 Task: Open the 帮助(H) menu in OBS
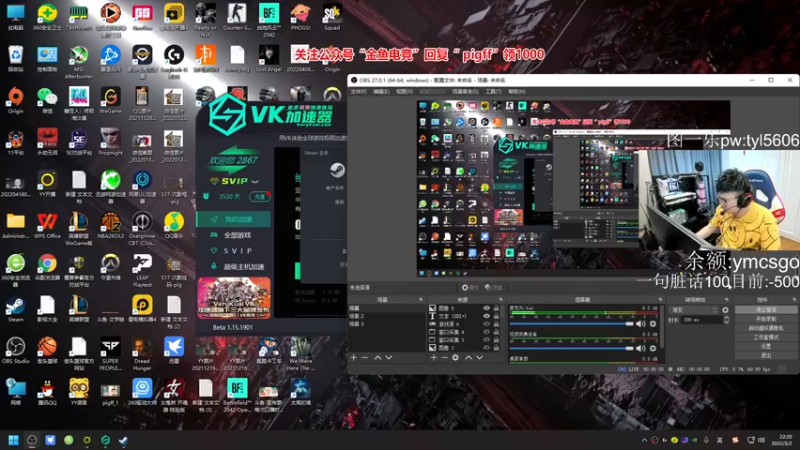click(x=516, y=92)
